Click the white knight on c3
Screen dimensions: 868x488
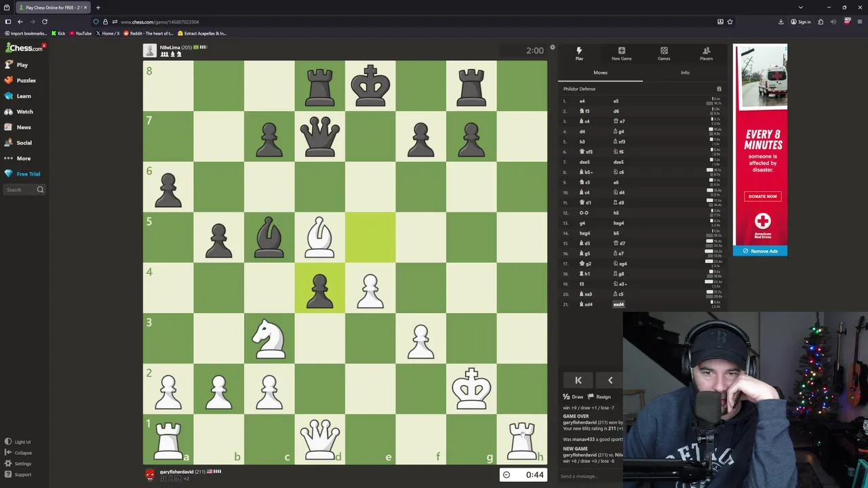coord(269,338)
